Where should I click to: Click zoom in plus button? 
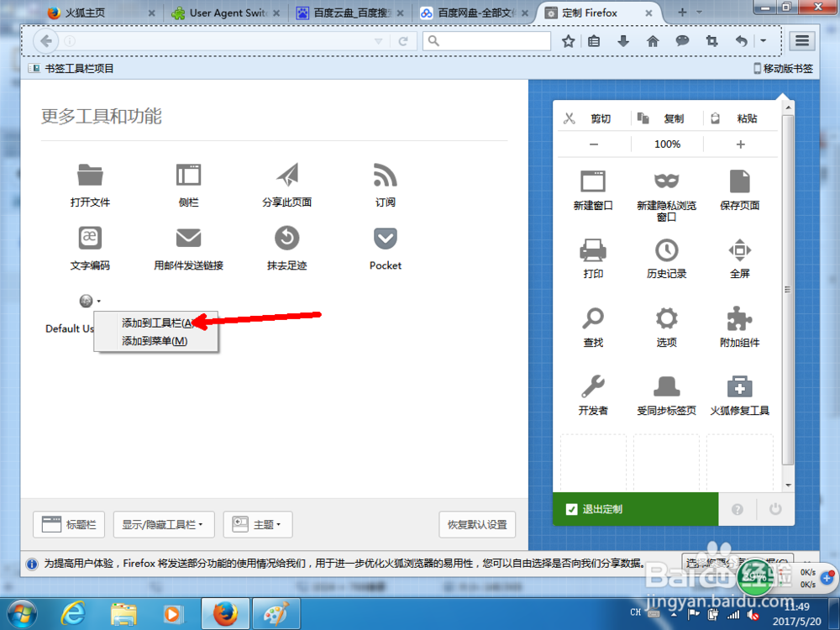(x=740, y=144)
